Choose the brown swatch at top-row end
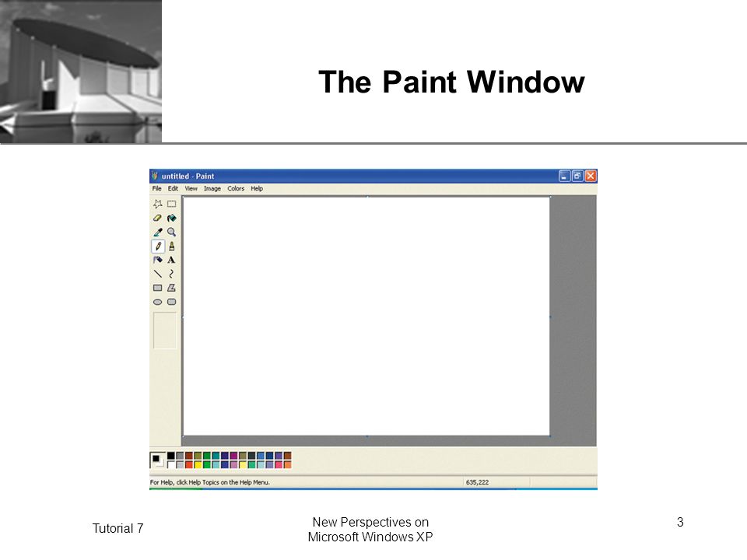The image size is (747, 560). pyautogui.click(x=288, y=456)
